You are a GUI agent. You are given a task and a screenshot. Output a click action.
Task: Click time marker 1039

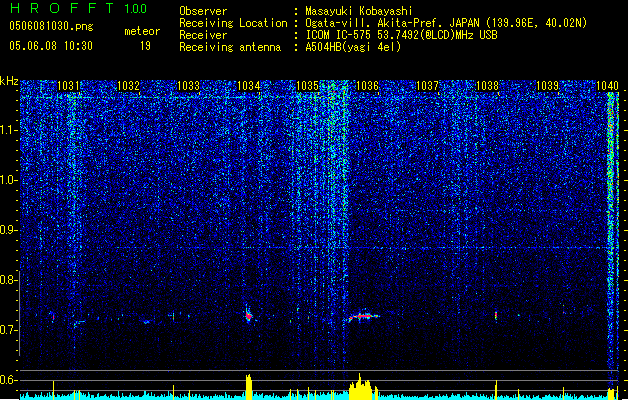coord(548,86)
